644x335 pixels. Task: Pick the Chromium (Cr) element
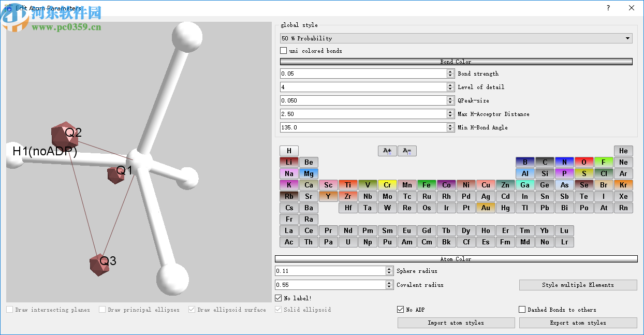click(x=387, y=185)
